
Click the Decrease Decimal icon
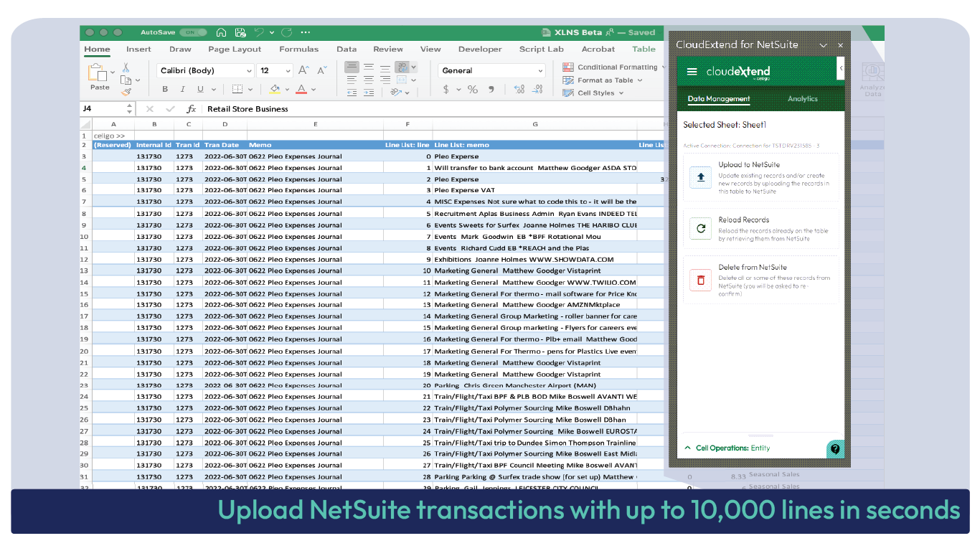click(x=537, y=90)
